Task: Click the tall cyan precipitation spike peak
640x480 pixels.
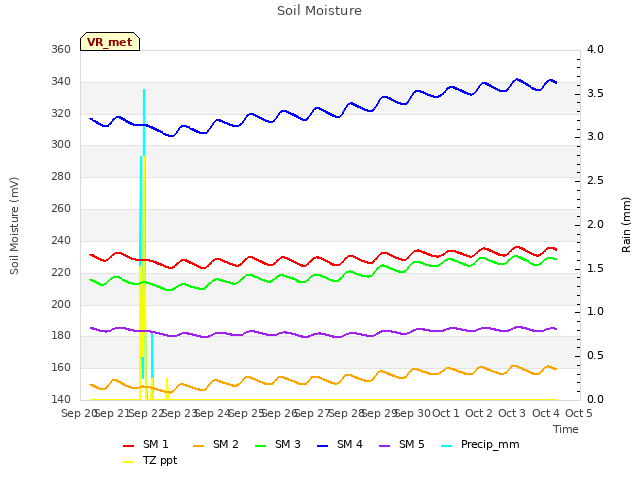Action: point(144,90)
